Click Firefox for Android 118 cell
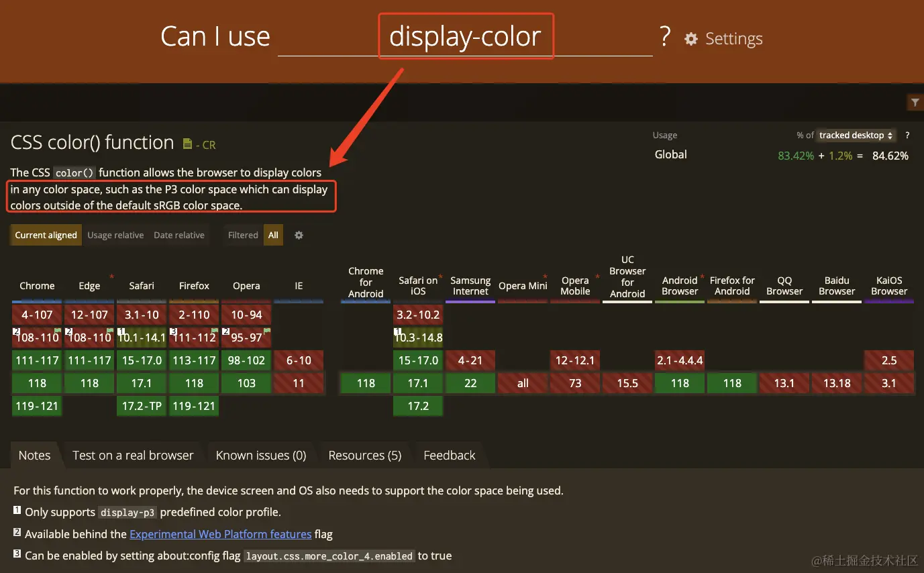The width and height of the screenshot is (924, 573). (x=732, y=383)
